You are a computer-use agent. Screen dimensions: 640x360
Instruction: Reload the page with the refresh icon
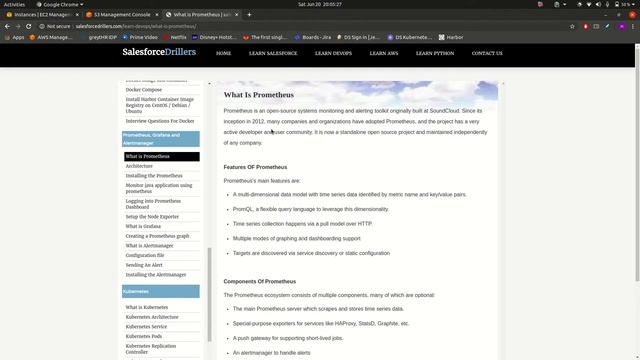click(x=29, y=26)
